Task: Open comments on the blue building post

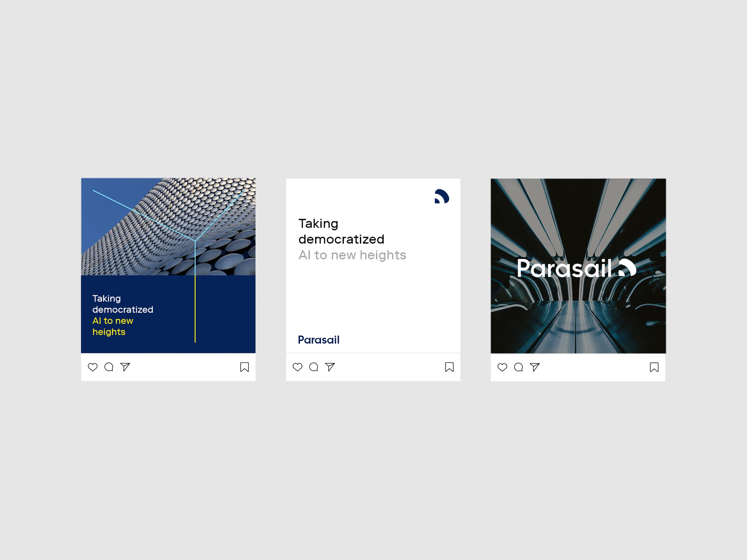Action: 109,367
